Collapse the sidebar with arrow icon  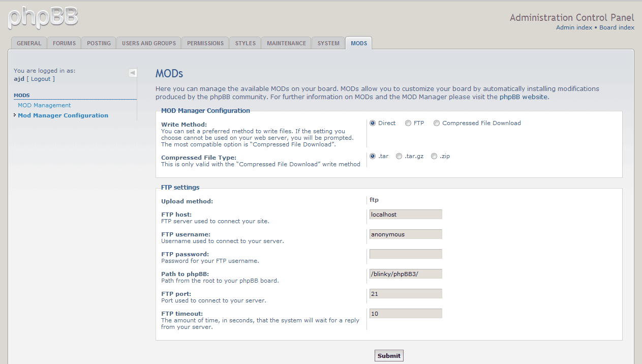(x=133, y=73)
